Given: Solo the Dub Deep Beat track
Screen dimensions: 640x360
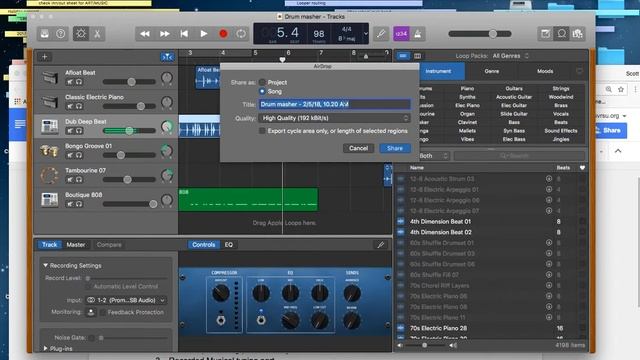Looking at the screenshot, I should click(x=79, y=131).
